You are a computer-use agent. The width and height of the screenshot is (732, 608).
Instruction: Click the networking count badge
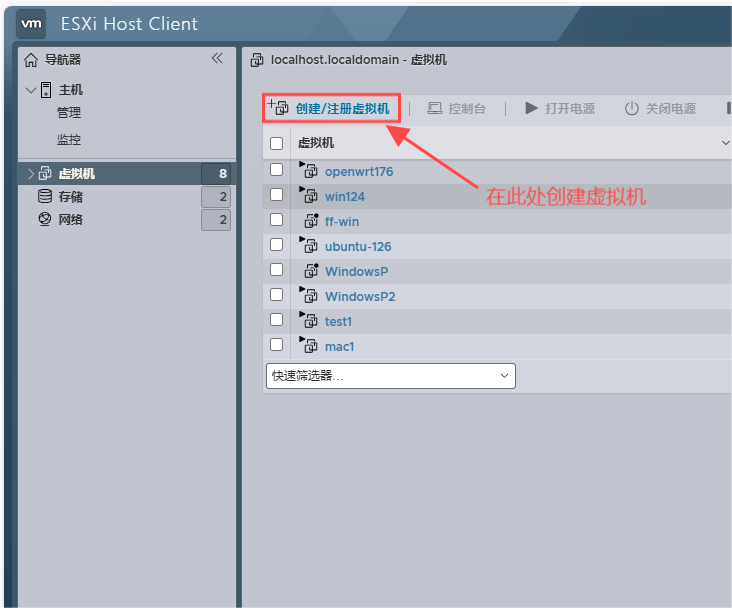216,219
